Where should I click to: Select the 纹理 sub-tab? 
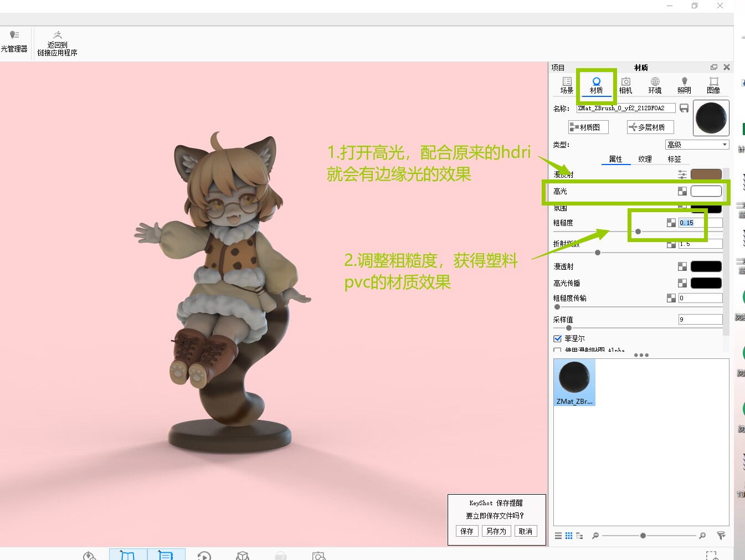coord(645,159)
